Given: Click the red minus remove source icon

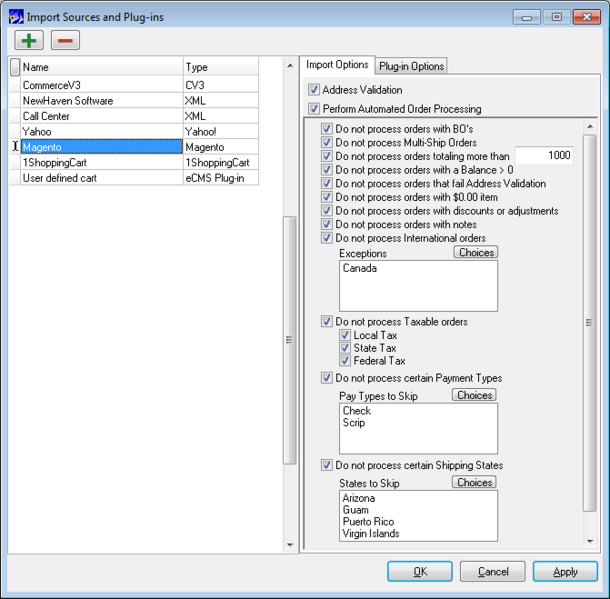Looking at the screenshot, I should coord(65,40).
